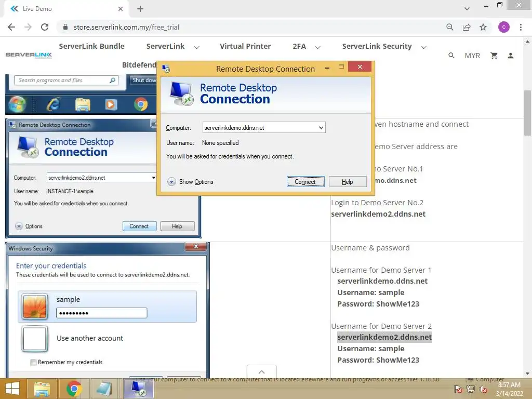Click the browser forward arrow
Screen dimensions: 532x399
pos(28,27)
